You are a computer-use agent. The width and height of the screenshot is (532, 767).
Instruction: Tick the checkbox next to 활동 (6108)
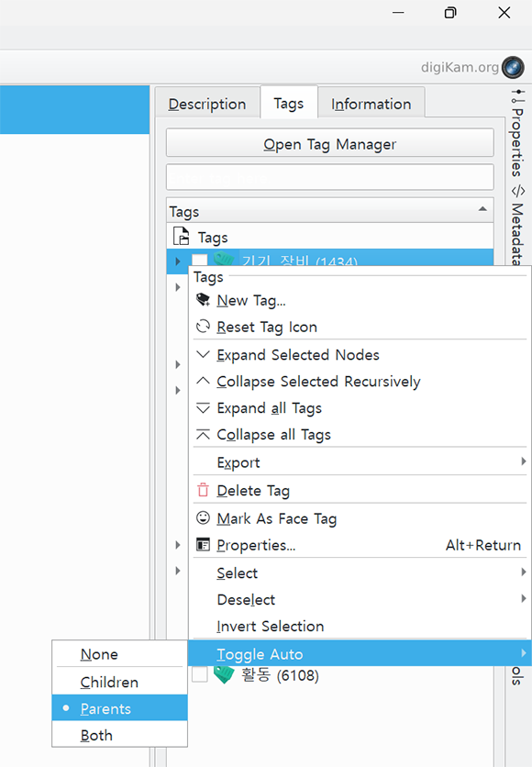200,675
